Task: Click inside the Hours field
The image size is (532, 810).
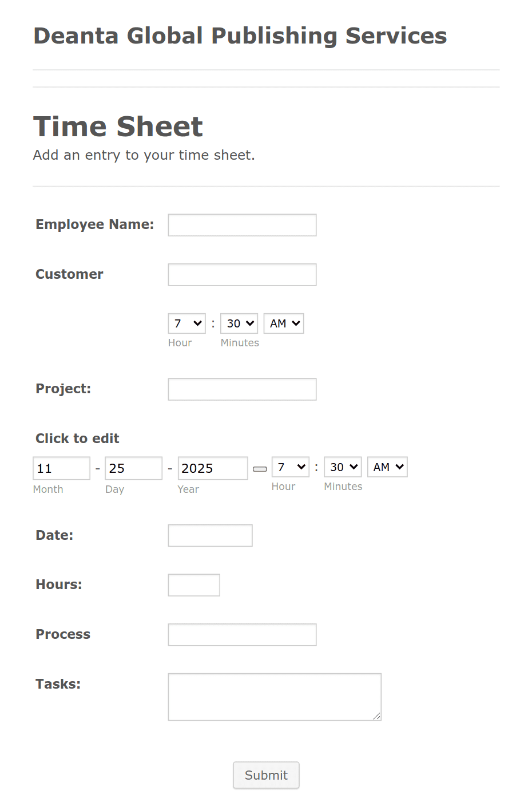Action: [x=193, y=584]
